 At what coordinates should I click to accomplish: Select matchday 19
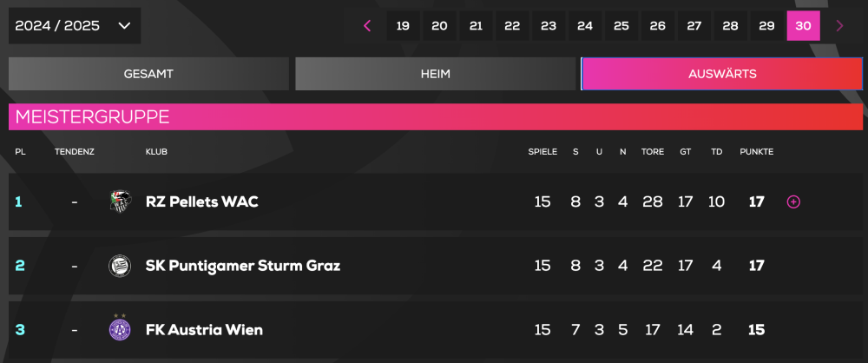tap(403, 26)
